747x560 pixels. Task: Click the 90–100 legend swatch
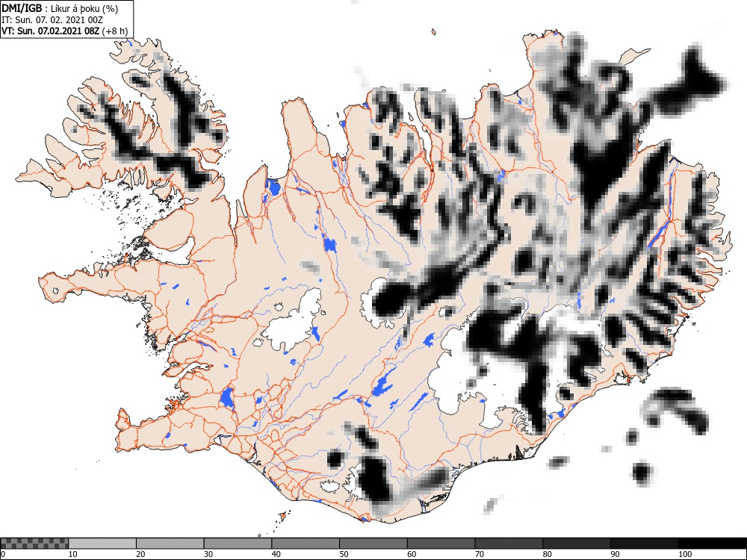coord(644,544)
